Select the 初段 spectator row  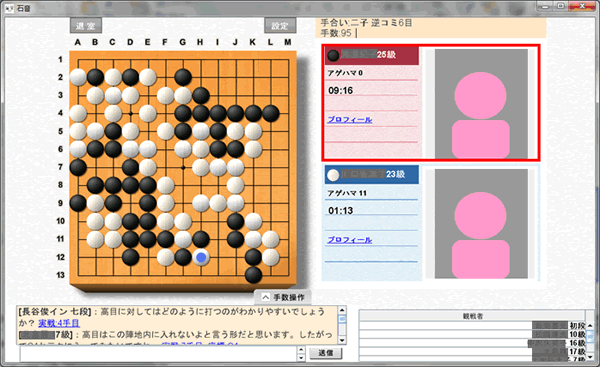[473, 325]
